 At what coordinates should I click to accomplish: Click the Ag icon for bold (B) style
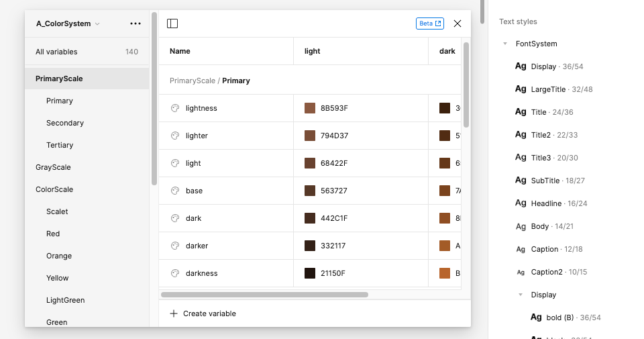pos(536,318)
